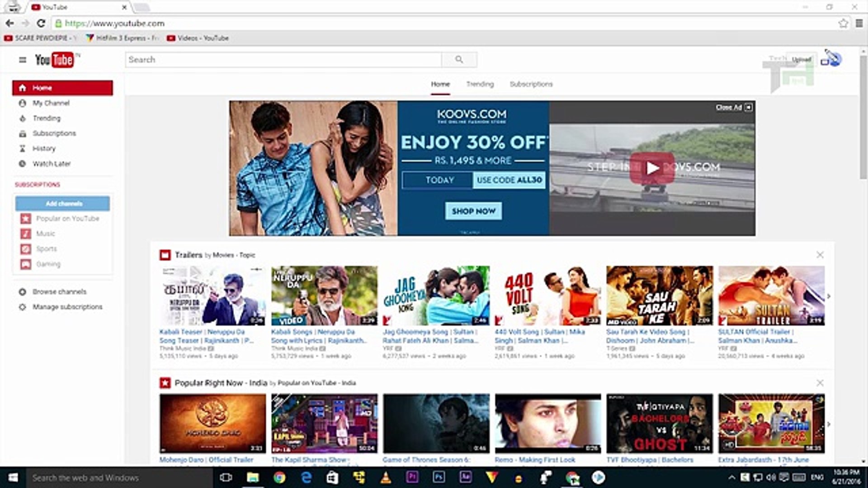The image size is (868, 488).
Task: Switch to the Subscriptions tab
Action: pos(531,84)
